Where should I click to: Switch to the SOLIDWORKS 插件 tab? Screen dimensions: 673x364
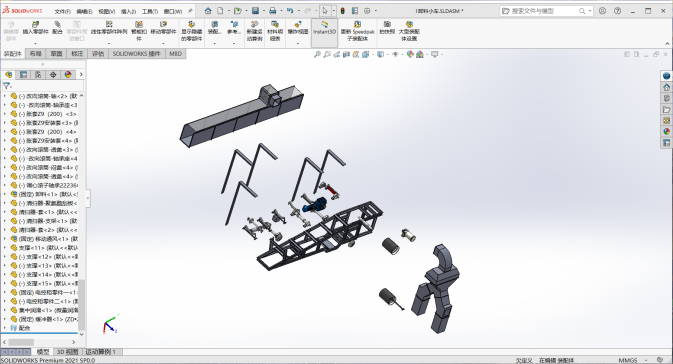click(136, 54)
